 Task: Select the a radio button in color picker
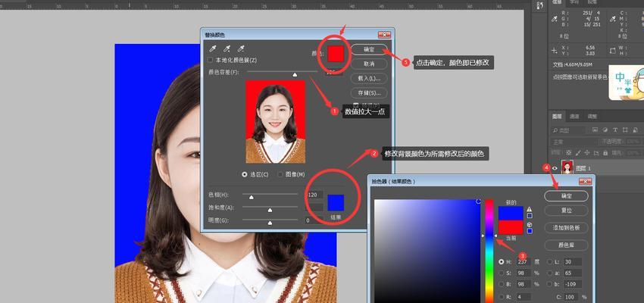pyautogui.click(x=550, y=273)
